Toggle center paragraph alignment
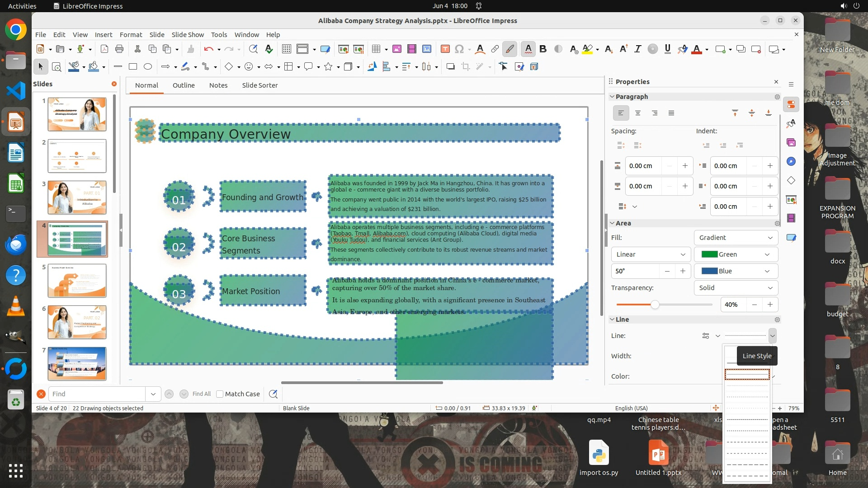This screenshot has height=488, width=868. tap(637, 113)
